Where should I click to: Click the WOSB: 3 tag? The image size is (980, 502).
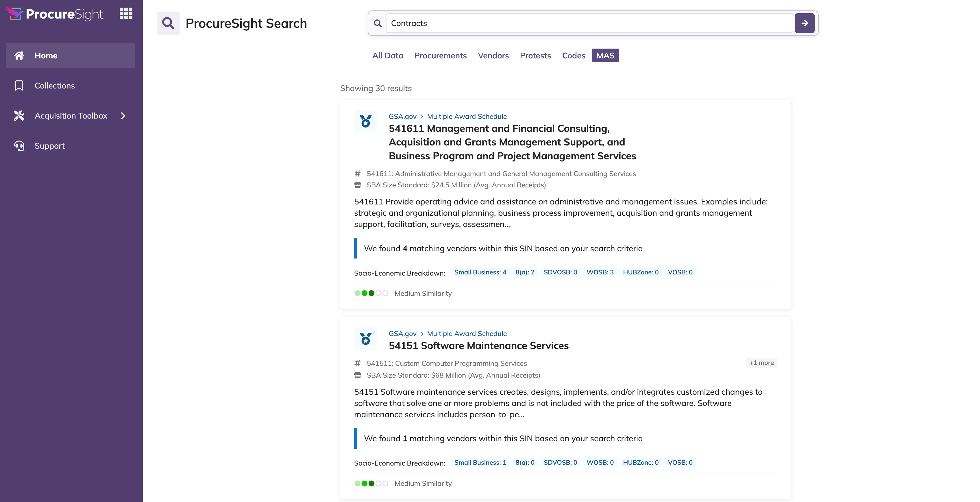pos(600,272)
